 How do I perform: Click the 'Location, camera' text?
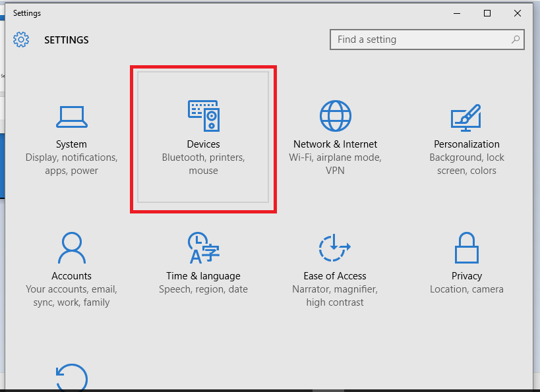(x=467, y=289)
